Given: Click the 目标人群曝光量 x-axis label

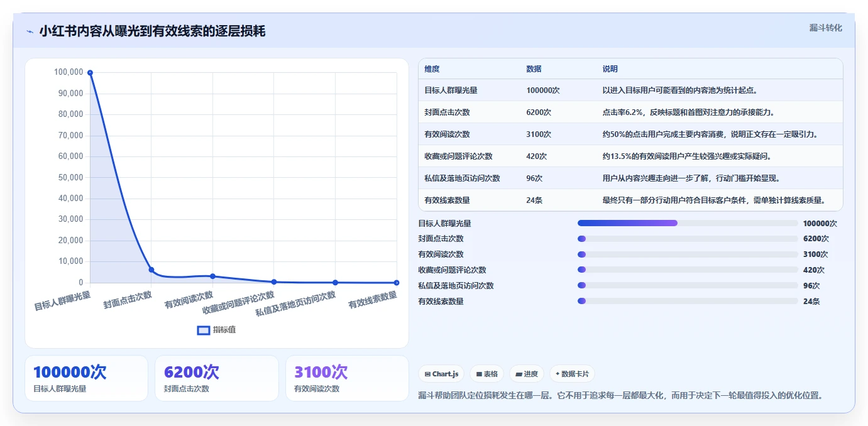Looking at the screenshot, I should point(62,301).
